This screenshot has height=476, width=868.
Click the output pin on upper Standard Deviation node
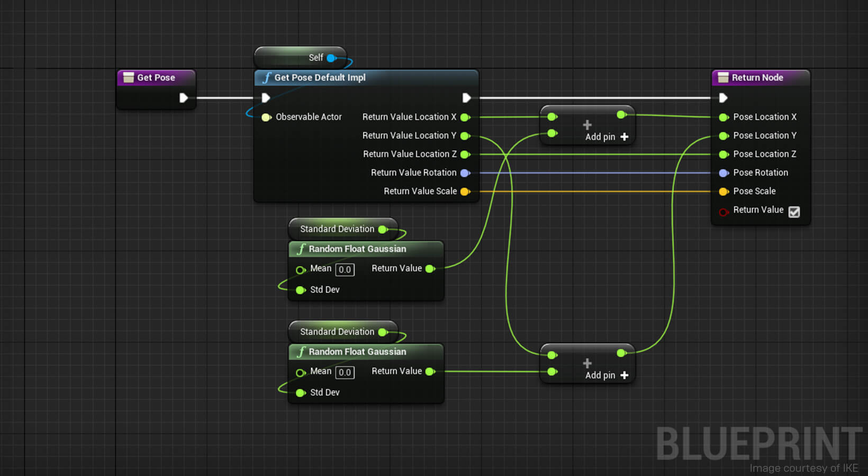coord(382,229)
